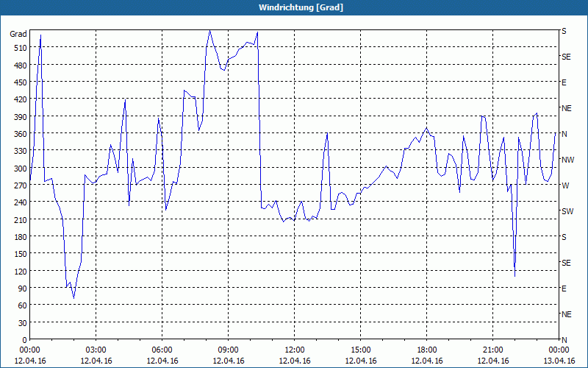Select the 18:00 time label
588x368 pixels.
(x=427, y=350)
